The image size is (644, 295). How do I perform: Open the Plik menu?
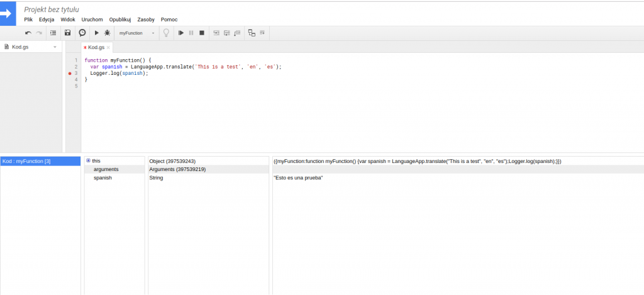click(28, 19)
